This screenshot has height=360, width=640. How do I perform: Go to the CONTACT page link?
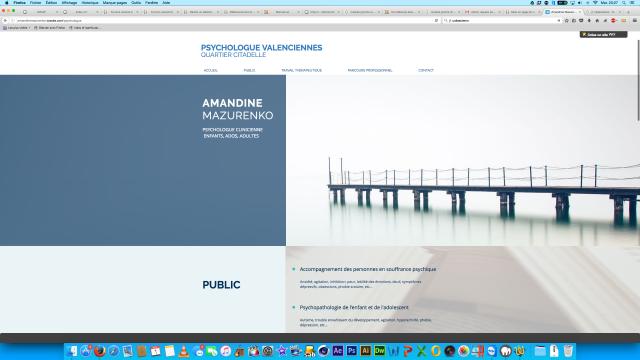[x=426, y=70]
